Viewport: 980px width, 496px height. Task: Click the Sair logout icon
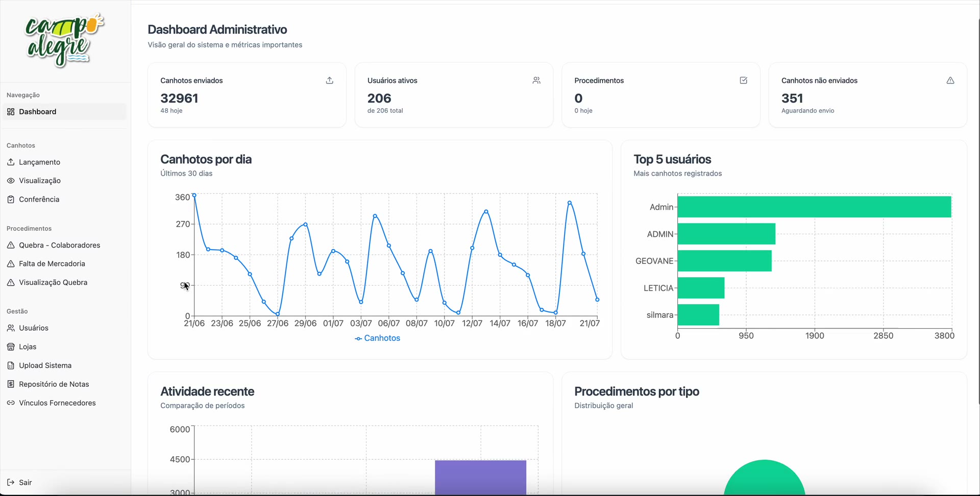11,483
